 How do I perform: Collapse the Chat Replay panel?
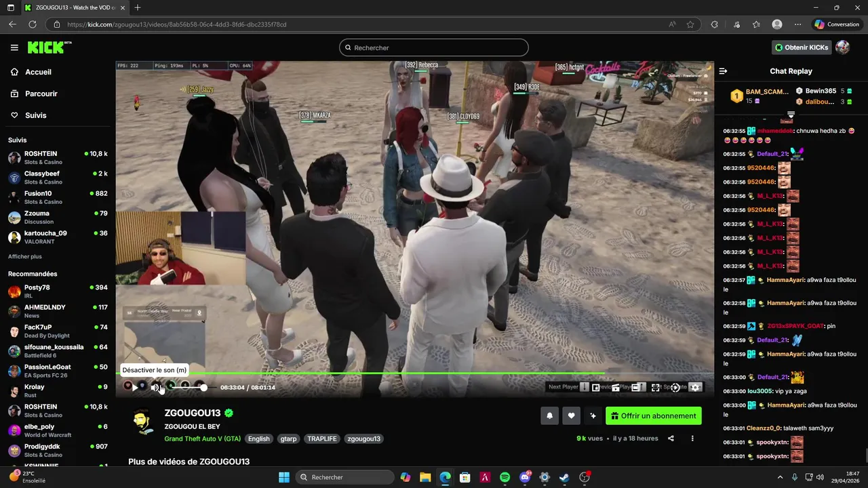[x=723, y=71]
